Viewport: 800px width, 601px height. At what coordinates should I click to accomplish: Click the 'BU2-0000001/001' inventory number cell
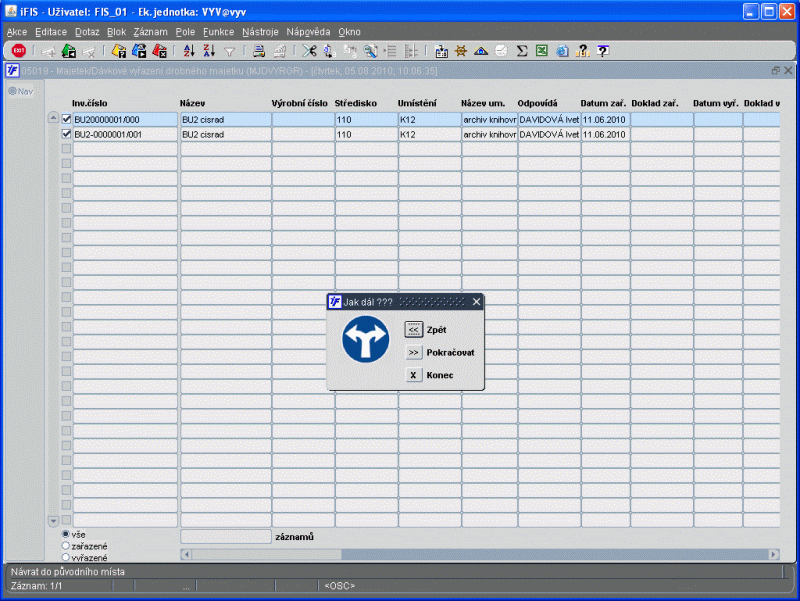(125, 134)
